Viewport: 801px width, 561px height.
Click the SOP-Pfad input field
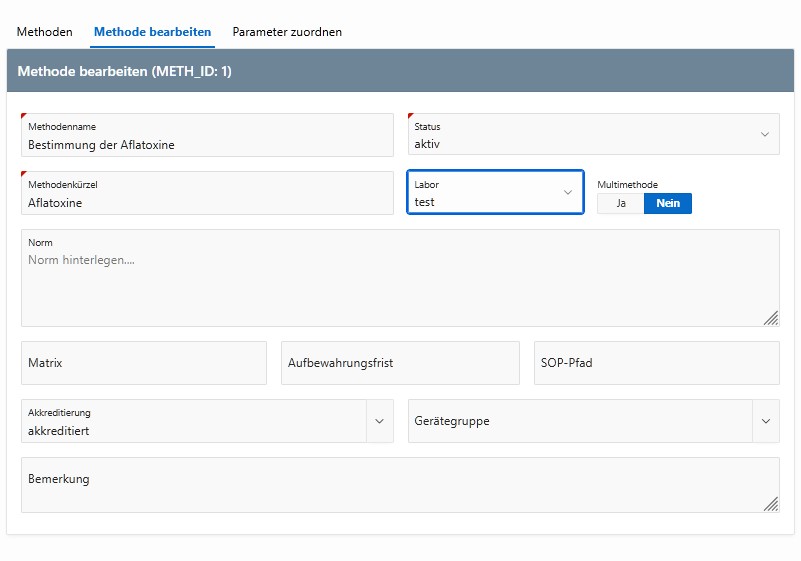656,363
